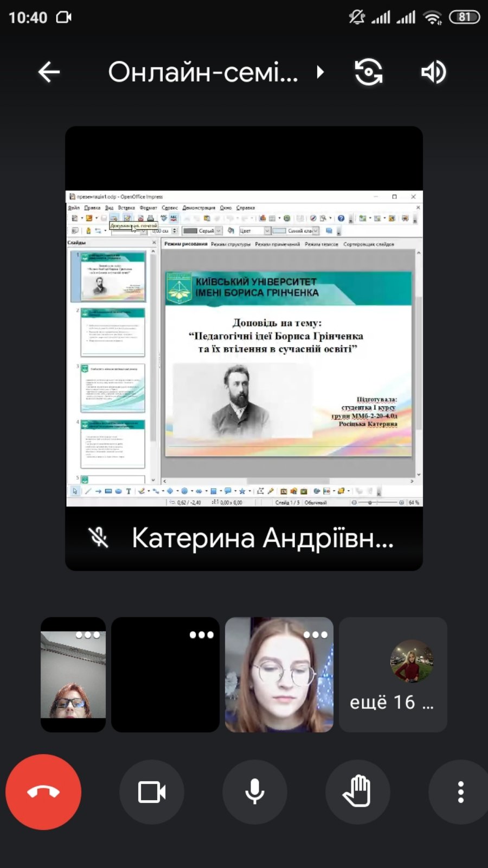Open three-dot menu on the black video tile

[x=201, y=635]
